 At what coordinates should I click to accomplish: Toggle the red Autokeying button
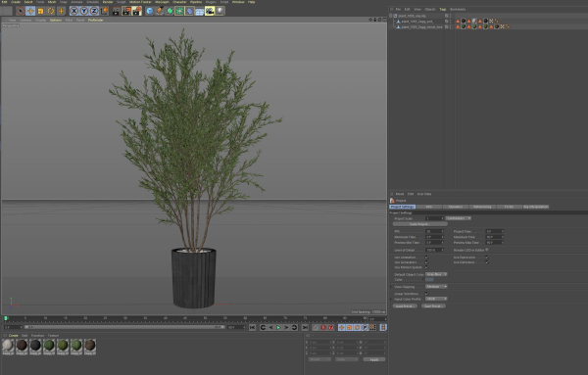click(331, 328)
